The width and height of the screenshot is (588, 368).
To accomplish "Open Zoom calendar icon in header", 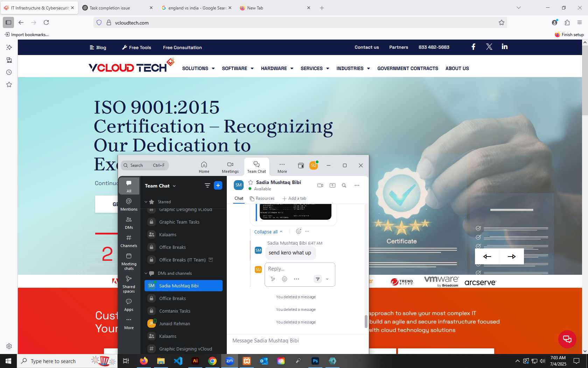I will (x=301, y=165).
